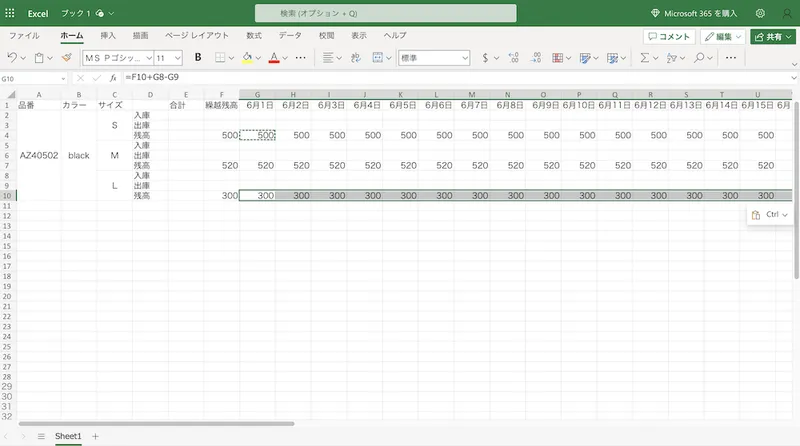Apply the red font color

pos(274,58)
